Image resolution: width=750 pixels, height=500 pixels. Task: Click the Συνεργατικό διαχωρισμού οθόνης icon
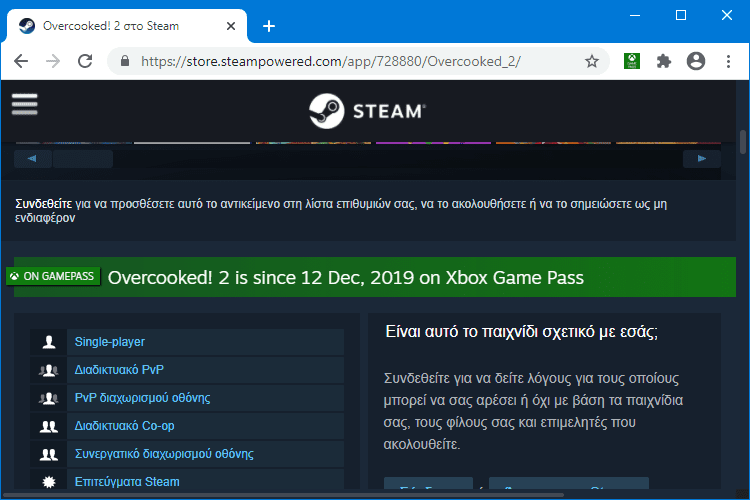(49, 454)
